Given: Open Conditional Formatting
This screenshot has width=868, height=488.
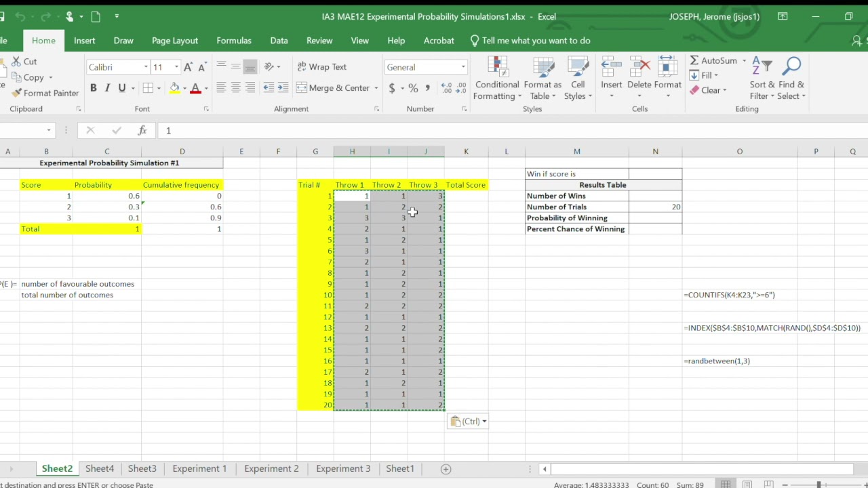Looking at the screenshot, I should pos(497,79).
